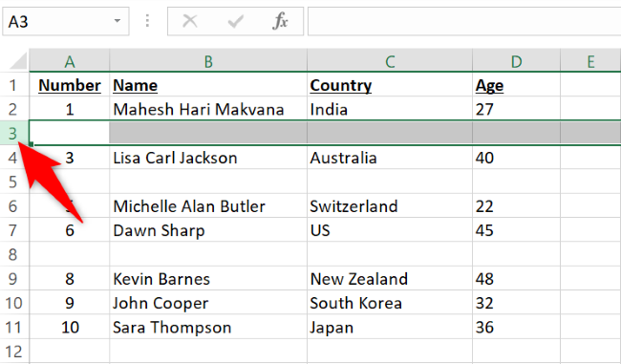Click the formula bar vertical dots handle
Viewport: 621px width, 364px height.
(x=147, y=21)
